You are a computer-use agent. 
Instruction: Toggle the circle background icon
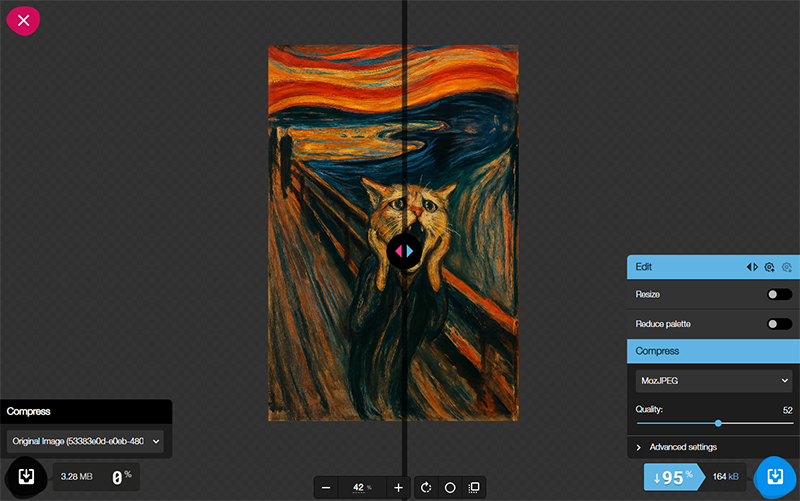[x=450, y=488]
